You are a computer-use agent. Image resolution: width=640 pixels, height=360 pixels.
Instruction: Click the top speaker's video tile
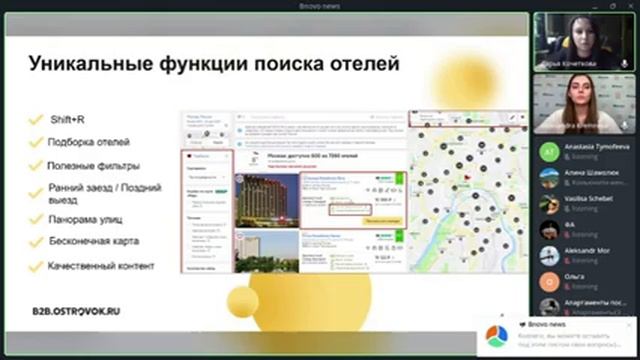[584, 42]
